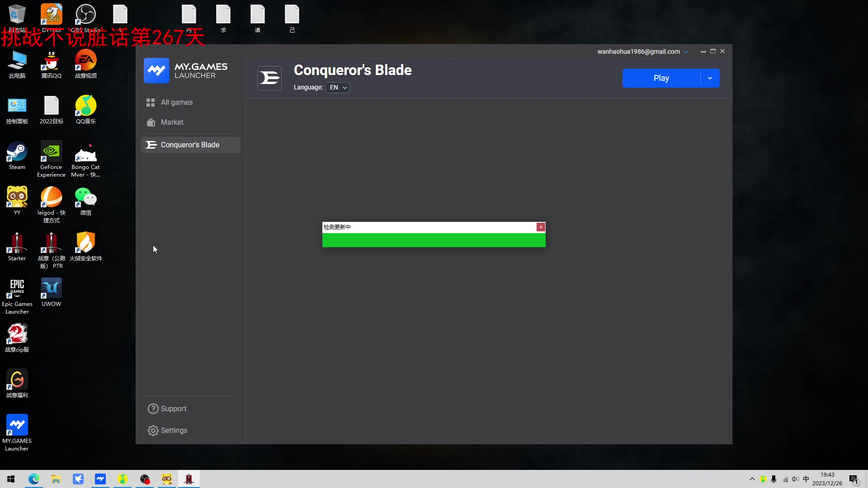868x488 pixels.
Task: Click the MY.GAMES Launcher logo icon
Action: [x=156, y=70]
